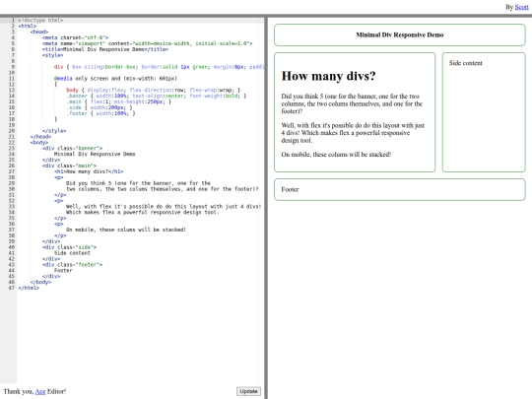Click the Update button

point(248,391)
